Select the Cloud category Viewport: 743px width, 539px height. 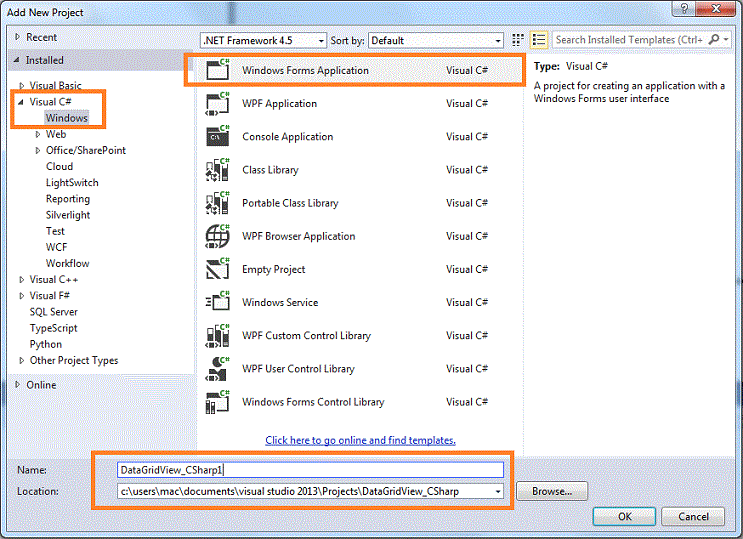pos(59,166)
